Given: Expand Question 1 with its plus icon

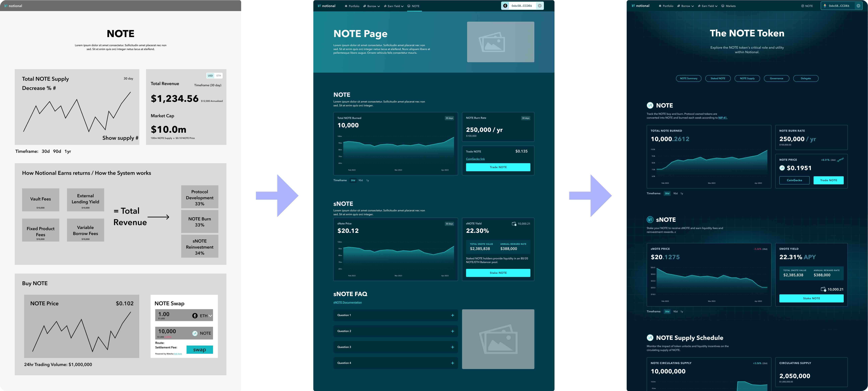Looking at the screenshot, I should (x=453, y=315).
